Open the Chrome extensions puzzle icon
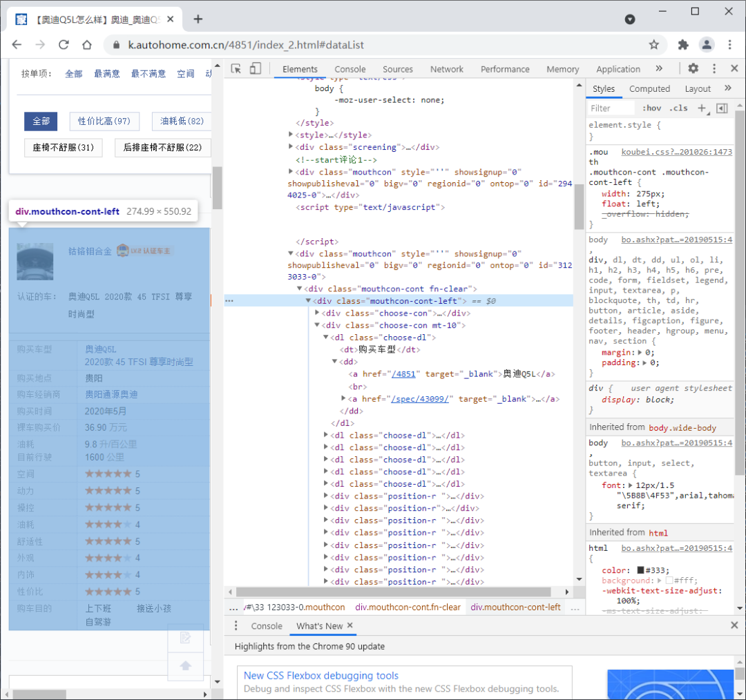This screenshot has height=700, width=746. [683, 45]
